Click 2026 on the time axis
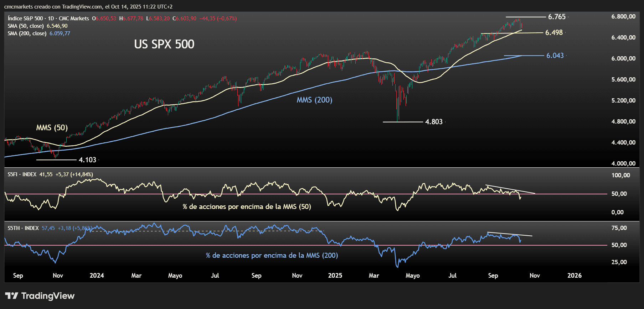This screenshot has width=644, height=309. click(575, 276)
